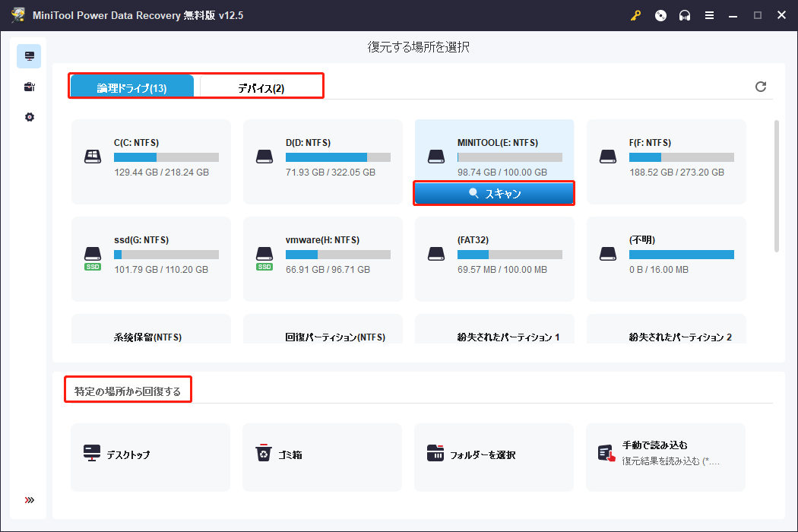
Task: Open support via the headphones icon
Action: pyautogui.click(x=685, y=15)
